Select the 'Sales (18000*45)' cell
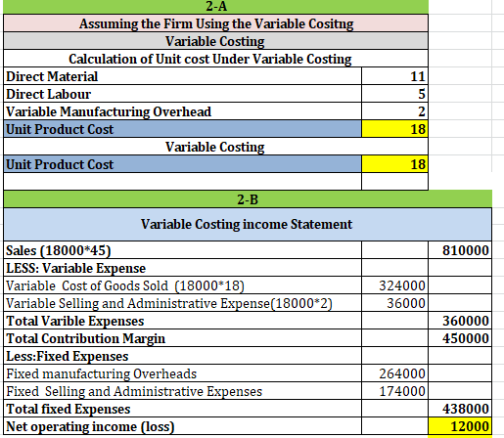This screenshot has height=438, width=504. pos(182,250)
